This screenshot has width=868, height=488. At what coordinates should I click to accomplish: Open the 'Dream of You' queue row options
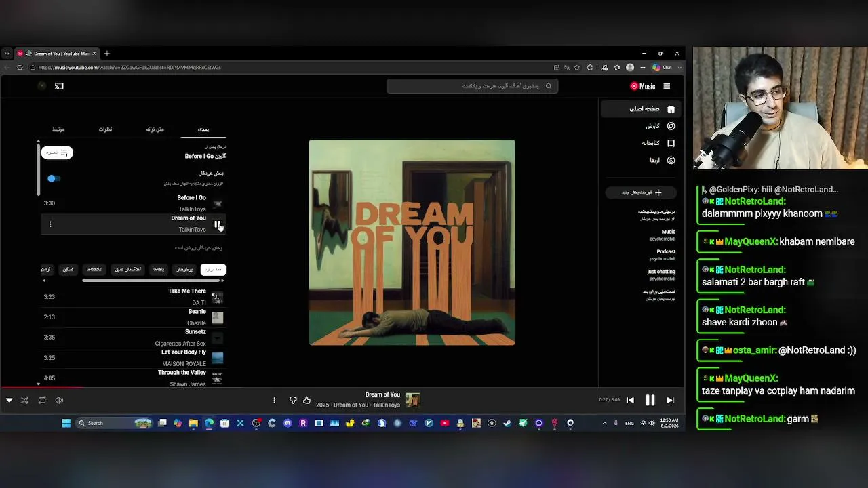(50, 224)
